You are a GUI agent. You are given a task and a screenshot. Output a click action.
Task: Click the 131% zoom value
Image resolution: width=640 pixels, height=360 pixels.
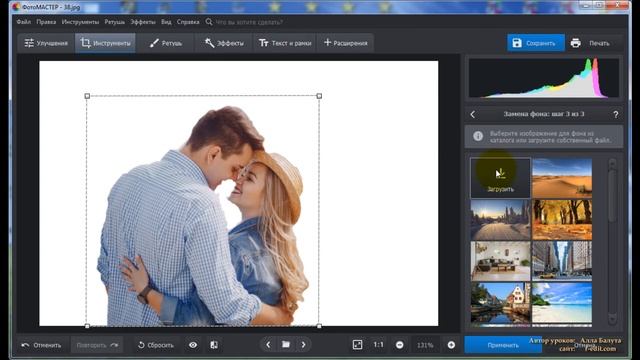(x=425, y=345)
